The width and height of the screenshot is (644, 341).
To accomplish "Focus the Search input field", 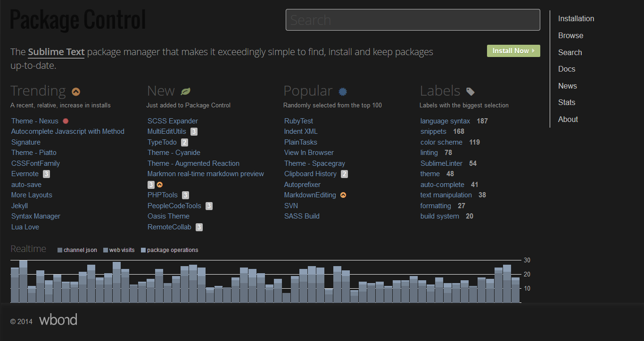I will (x=413, y=20).
